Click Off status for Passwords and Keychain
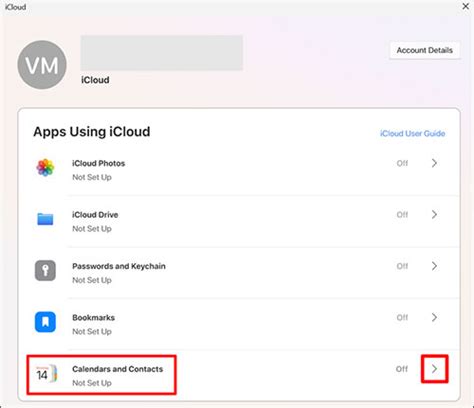Viewport: 474px width, 408px height. [x=402, y=266]
